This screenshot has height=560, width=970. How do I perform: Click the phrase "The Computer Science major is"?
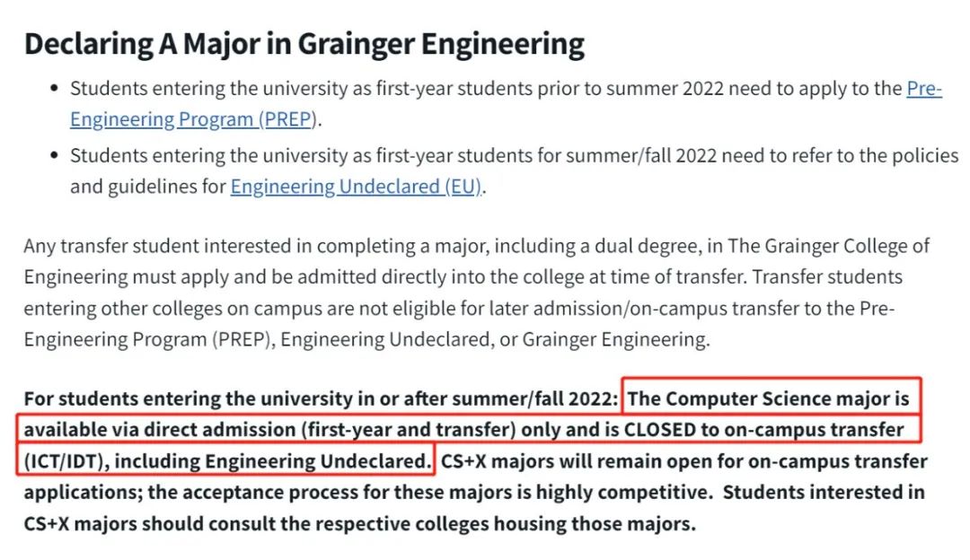pos(768,398)
